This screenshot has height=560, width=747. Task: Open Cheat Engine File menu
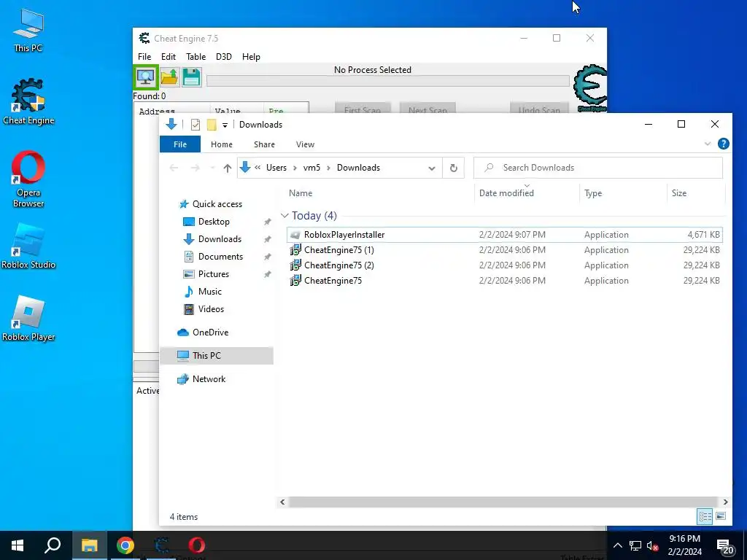pyautogui.click(x=144, y=57)
